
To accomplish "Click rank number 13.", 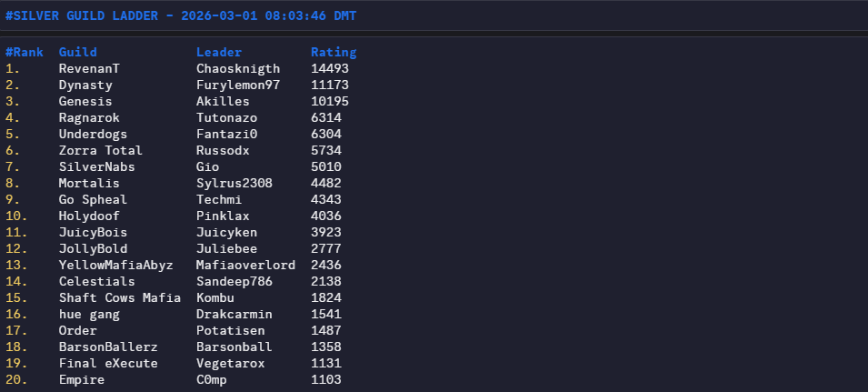I will coord(16,265).
